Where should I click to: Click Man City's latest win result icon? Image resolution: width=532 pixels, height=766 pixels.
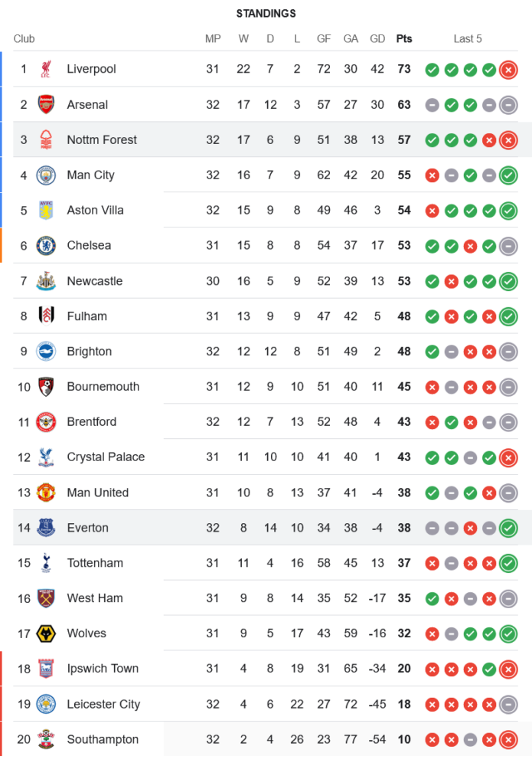point(508,175)
